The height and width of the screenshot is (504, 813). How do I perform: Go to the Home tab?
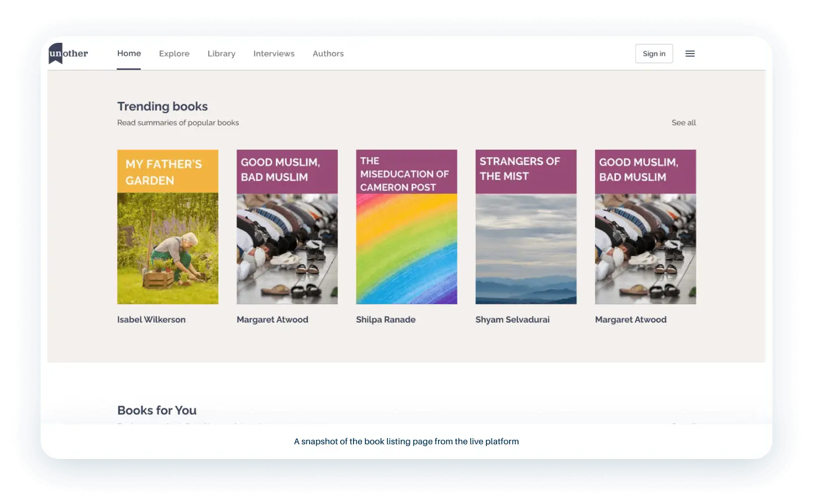tap(129, 53)
